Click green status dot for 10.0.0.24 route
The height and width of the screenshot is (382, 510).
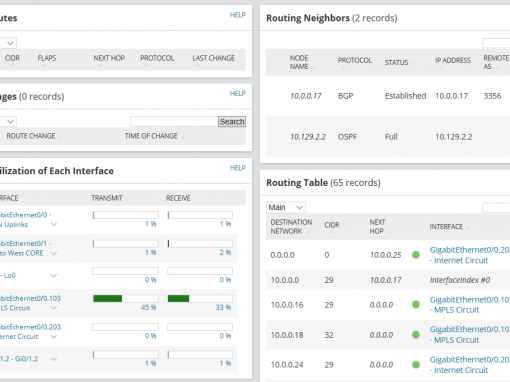point(416,365)
